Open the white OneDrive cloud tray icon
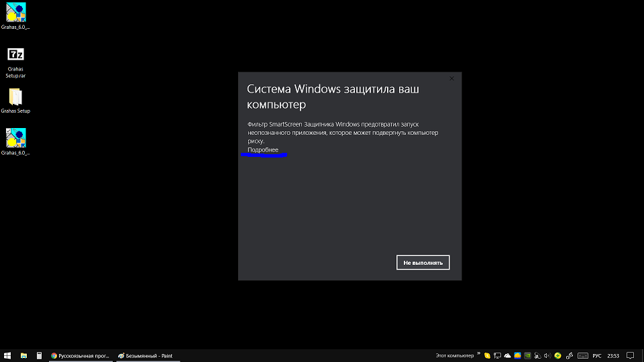644x362 pixels. point(507,356)
